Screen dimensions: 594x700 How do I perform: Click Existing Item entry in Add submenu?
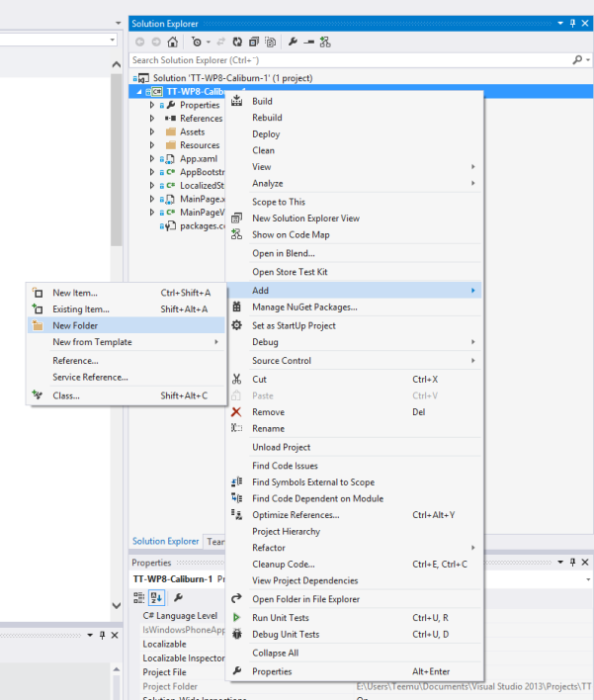click(127, 309)
